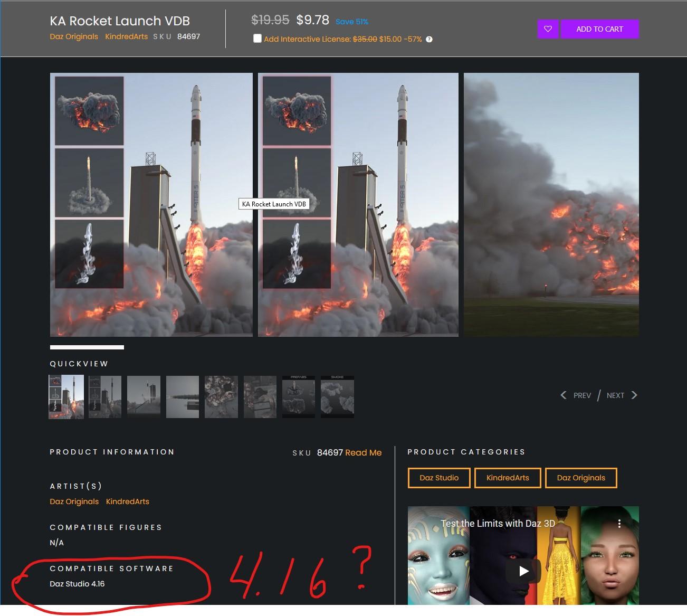Image resolution: width=687 pixels, height=616 pixels.
Task: Click the Save 51% label
Action: tap(352, 22)
